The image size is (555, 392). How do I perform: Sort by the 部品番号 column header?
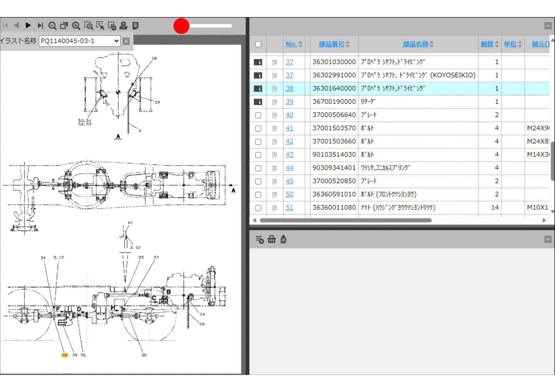point(331,44)
